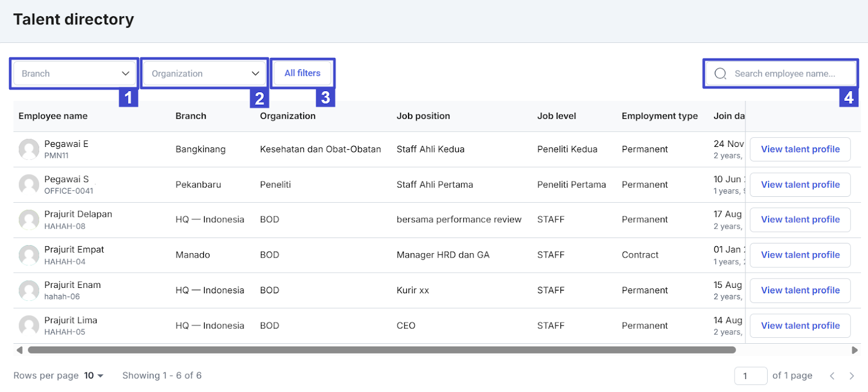Click Prajurit Delapan's avatar icon
This screenshot has width=868, height=392.
point(29,220)
